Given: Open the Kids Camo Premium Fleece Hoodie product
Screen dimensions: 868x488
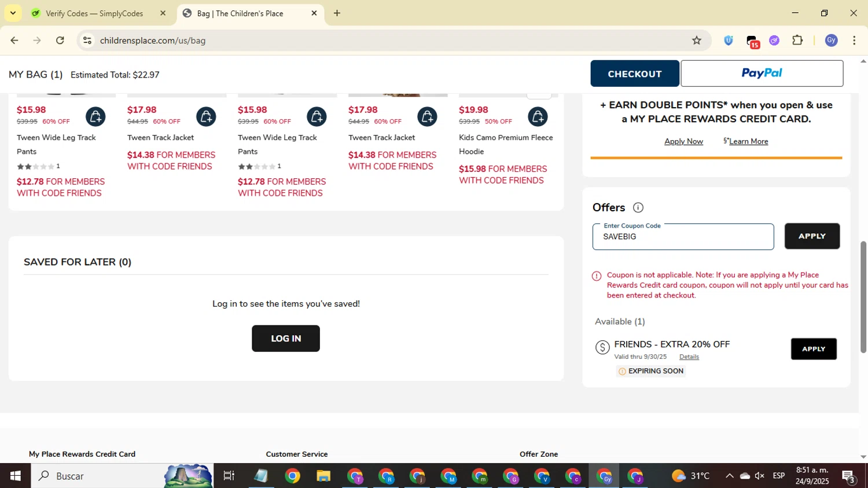Looking at the screenshot, I should 506,144.
